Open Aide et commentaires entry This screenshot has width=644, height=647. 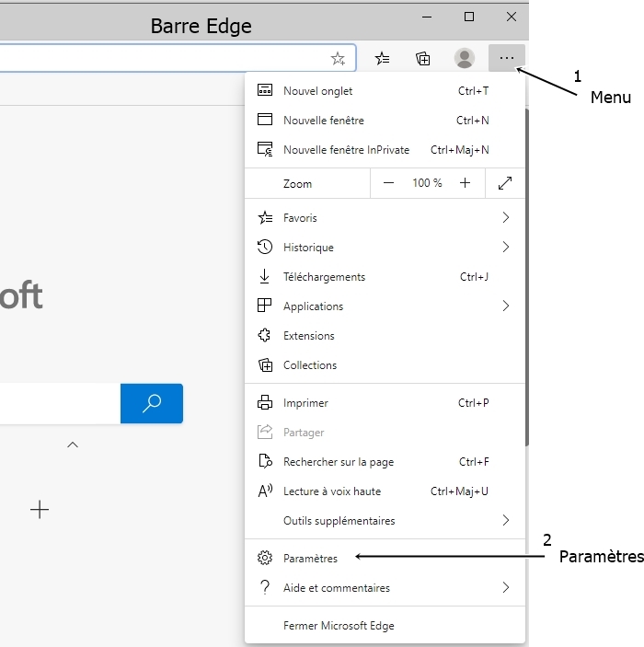coord(385,587)
